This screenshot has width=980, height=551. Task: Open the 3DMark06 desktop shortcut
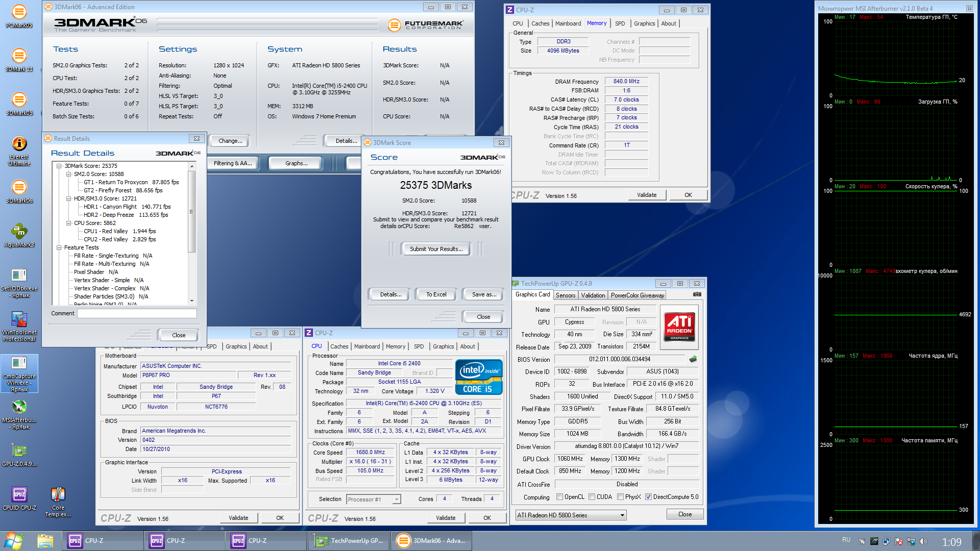pyautogui.click(x=19, y=191)
